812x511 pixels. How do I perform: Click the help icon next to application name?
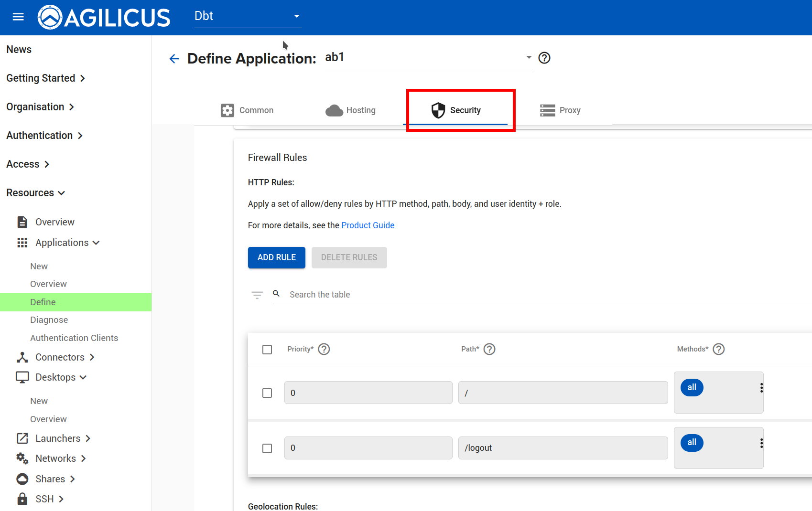(544, 58)
